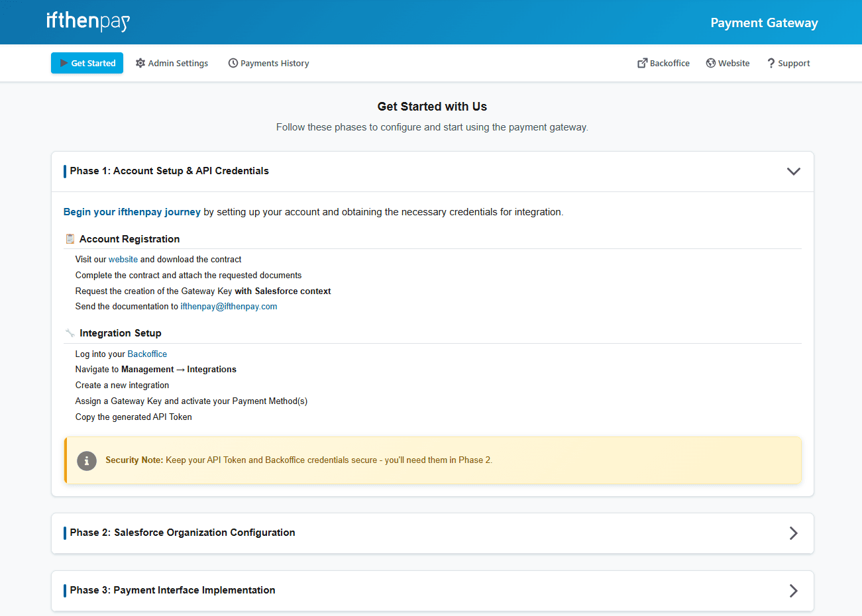Click the 'Create a new integration' step
Image resolution: width=862 pixels, height=616 pixels.
[x=122, y=385]
